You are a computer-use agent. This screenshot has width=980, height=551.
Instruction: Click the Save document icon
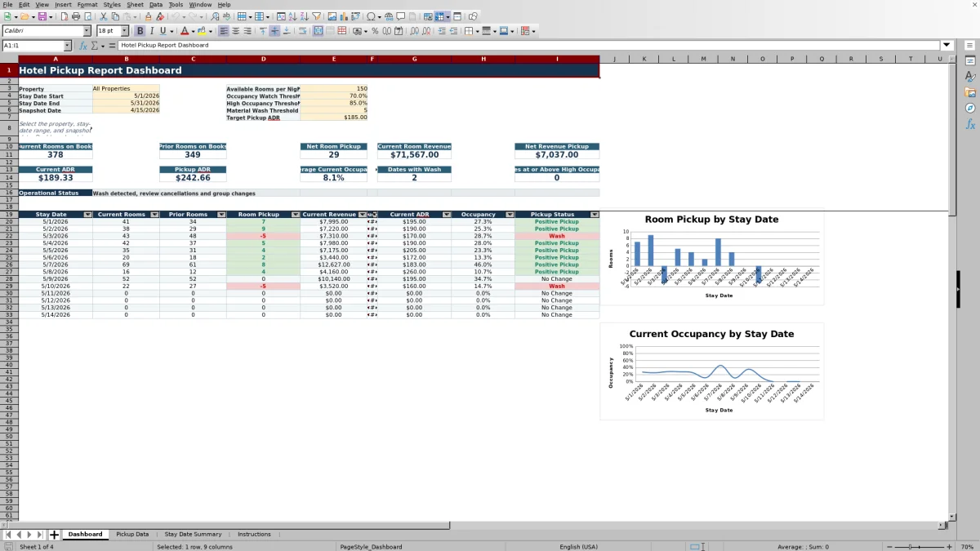(42, 16)
